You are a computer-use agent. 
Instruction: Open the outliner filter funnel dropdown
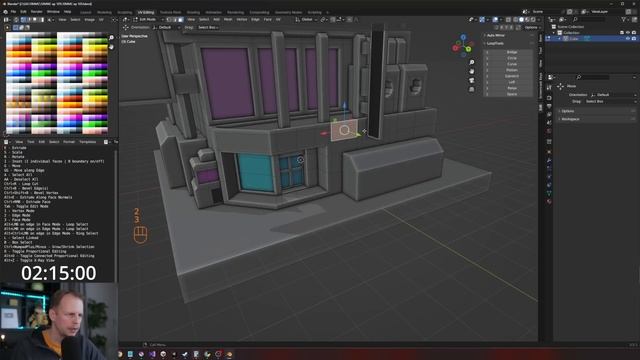(624, 20)
